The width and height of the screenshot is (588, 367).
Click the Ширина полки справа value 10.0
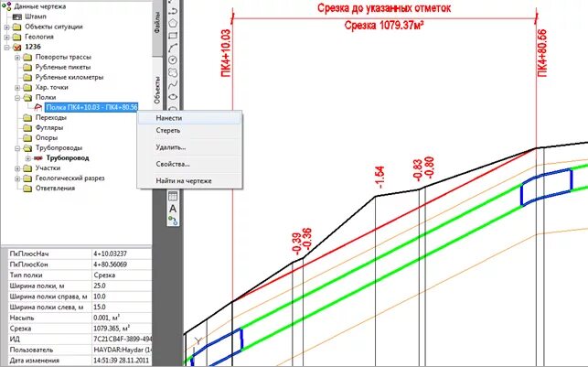121,297
